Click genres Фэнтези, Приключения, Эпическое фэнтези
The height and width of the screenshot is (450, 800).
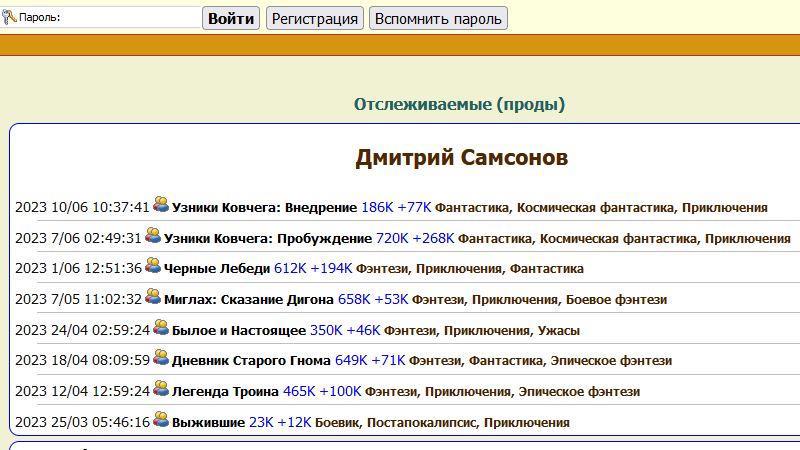point(503,391)
